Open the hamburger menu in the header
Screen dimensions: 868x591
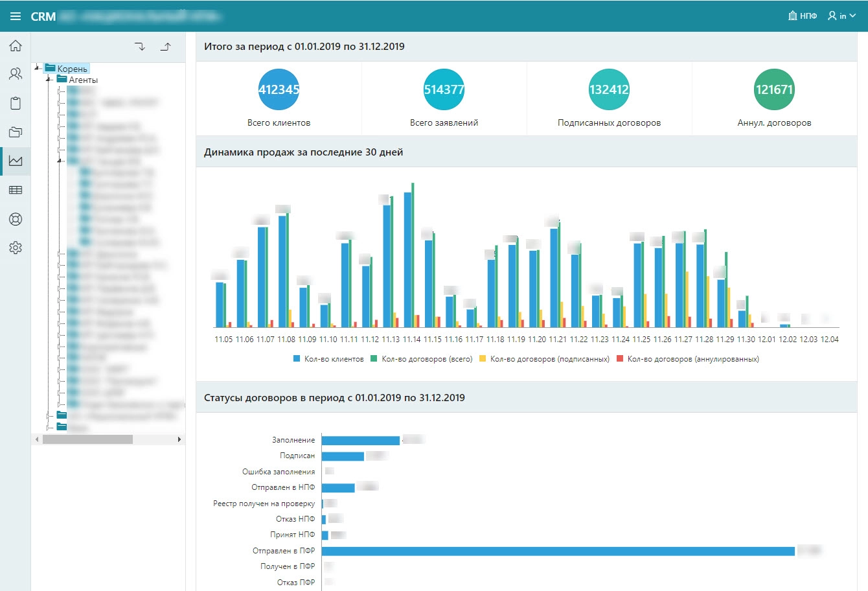pyautogui.click(x=16, y=16)
